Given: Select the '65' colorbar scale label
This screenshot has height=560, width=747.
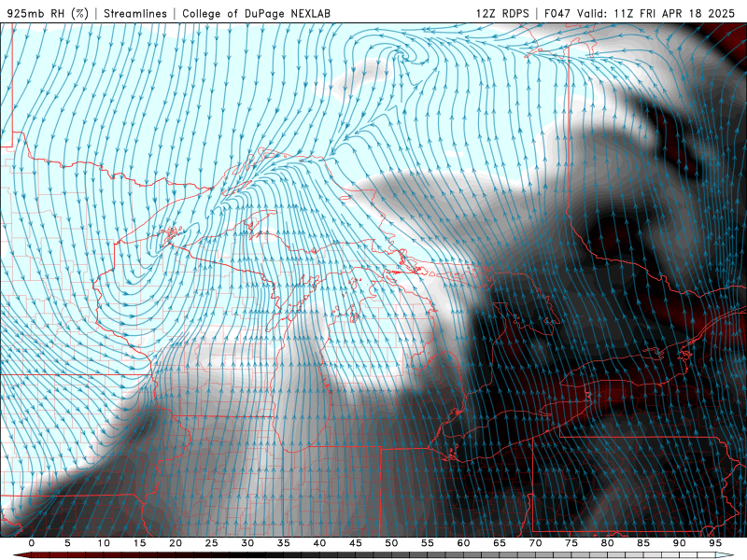Looking at the screenshot, I should (500, 543).
